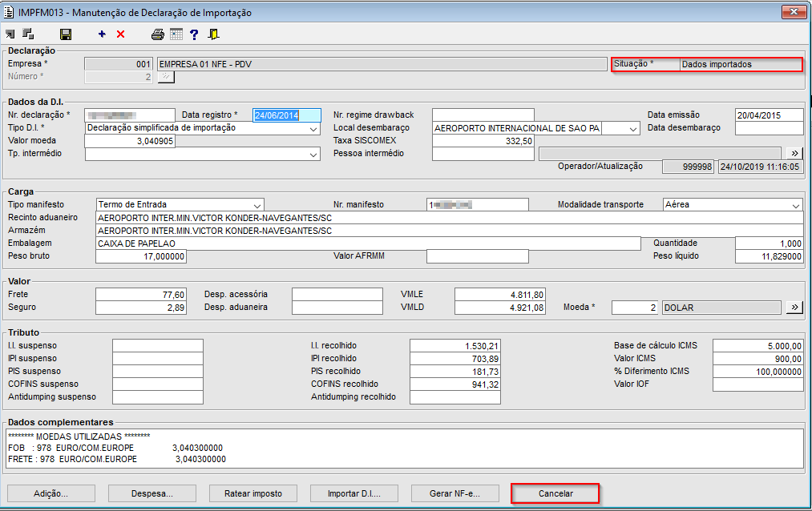The width and height of the screenshot is (812, 511).
Task: Click the Peso bruto field
Action: tap(141, 256)
